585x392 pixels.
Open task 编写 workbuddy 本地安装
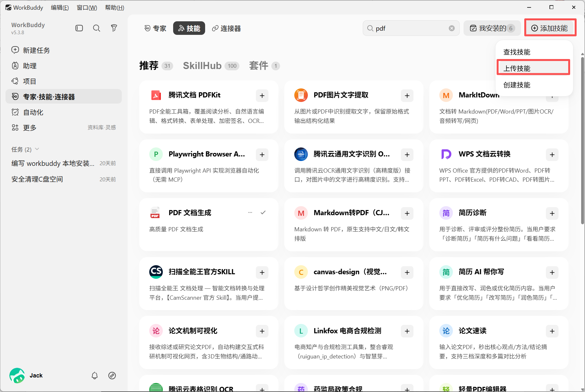(x=64, y=163)
